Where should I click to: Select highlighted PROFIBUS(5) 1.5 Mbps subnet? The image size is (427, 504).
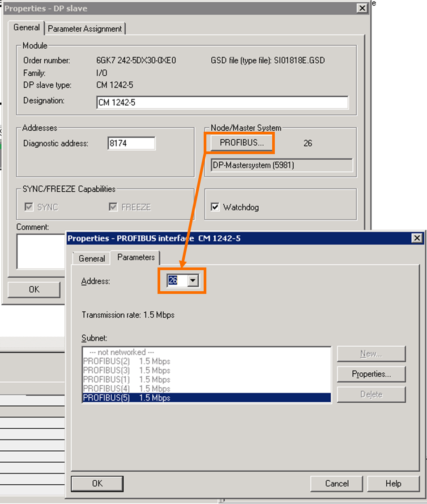[206, 398]
